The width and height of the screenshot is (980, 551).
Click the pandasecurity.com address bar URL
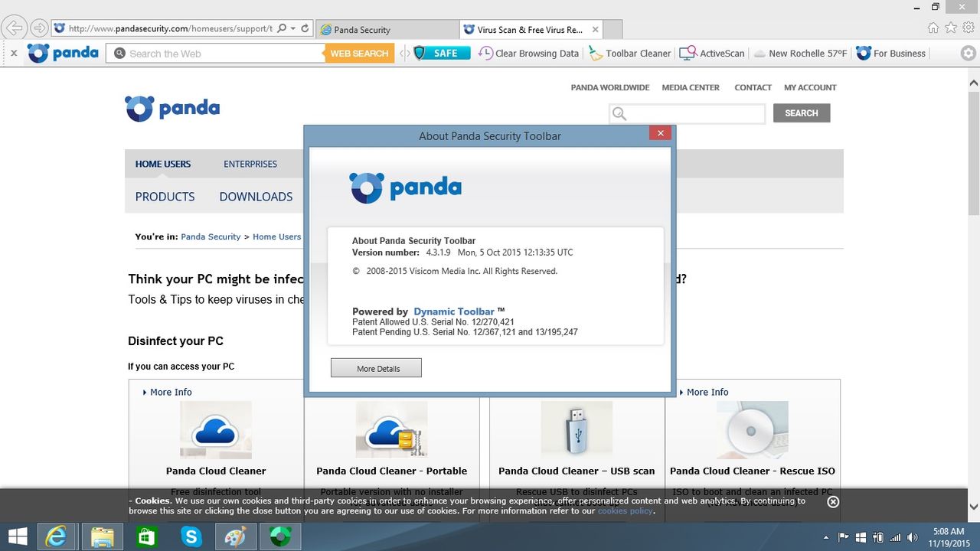pos(170,29)
